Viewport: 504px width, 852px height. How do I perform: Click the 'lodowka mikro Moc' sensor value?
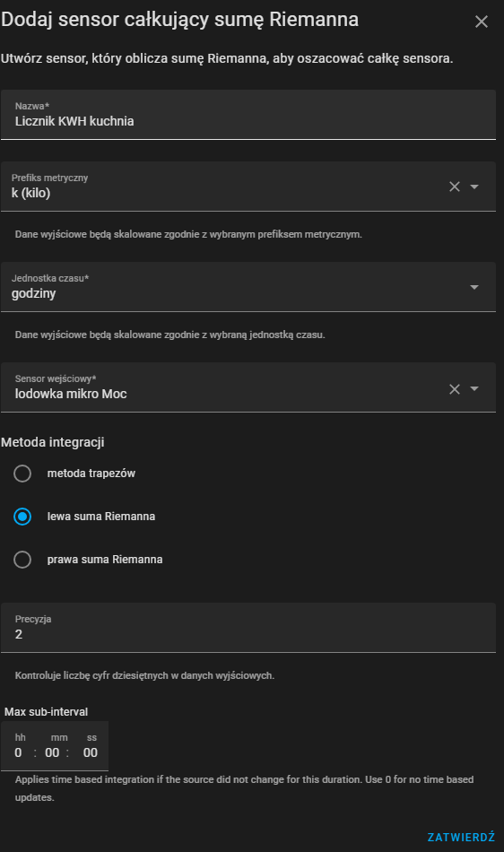(71, 394)
